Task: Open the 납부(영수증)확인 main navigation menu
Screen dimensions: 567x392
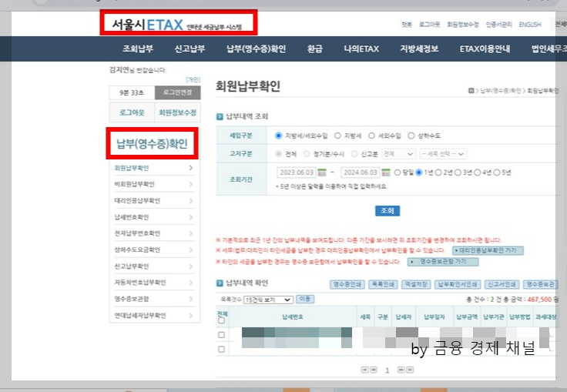Action: click(256, 49)
